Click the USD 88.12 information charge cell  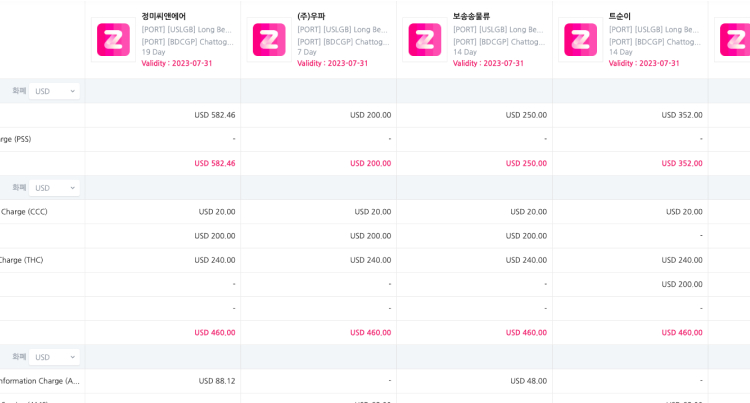pyautogui.click(x=217, y=381)
